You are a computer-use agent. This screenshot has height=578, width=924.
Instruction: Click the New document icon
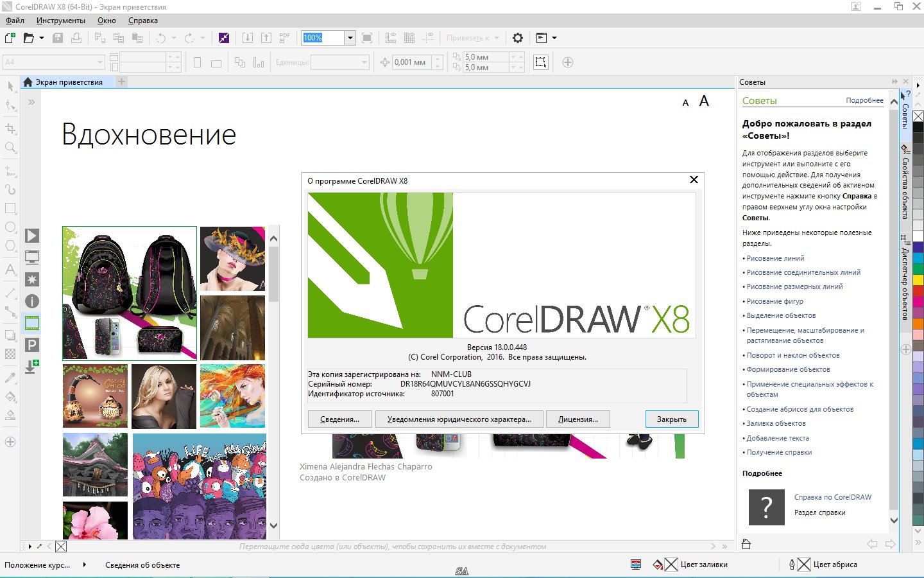(x=10, y=38)
